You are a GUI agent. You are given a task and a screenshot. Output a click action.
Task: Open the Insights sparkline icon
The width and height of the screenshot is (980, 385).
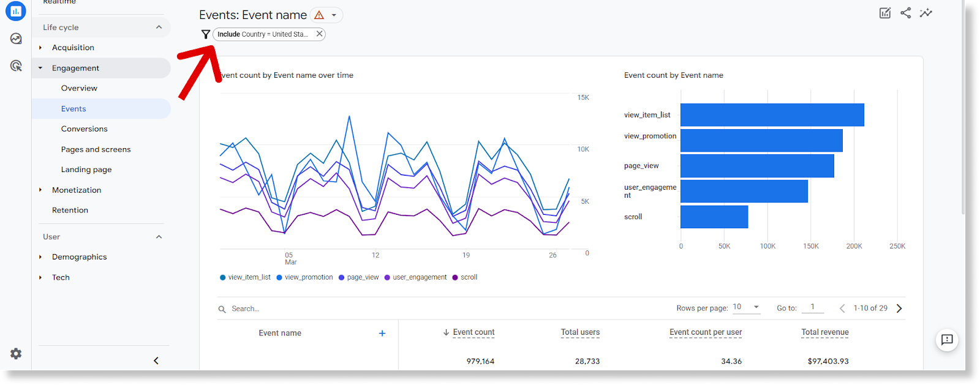click(926, 13)
